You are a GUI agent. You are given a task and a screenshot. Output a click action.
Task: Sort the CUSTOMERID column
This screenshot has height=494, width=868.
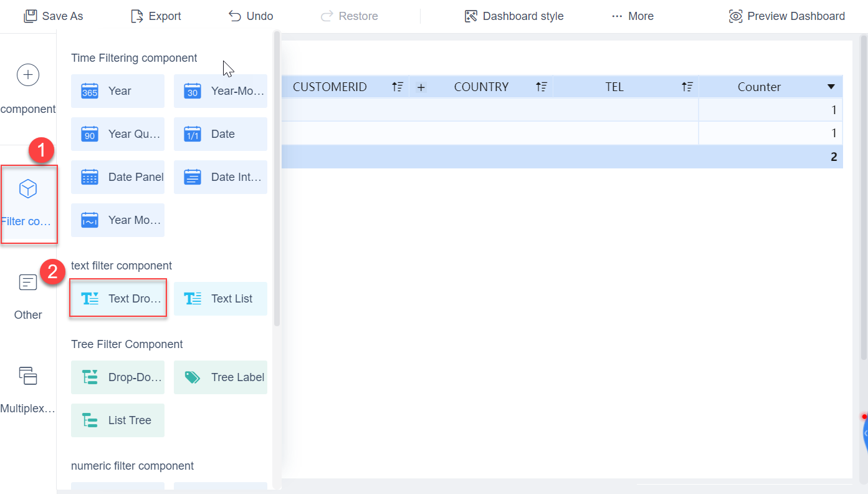(x=398, y=87)
